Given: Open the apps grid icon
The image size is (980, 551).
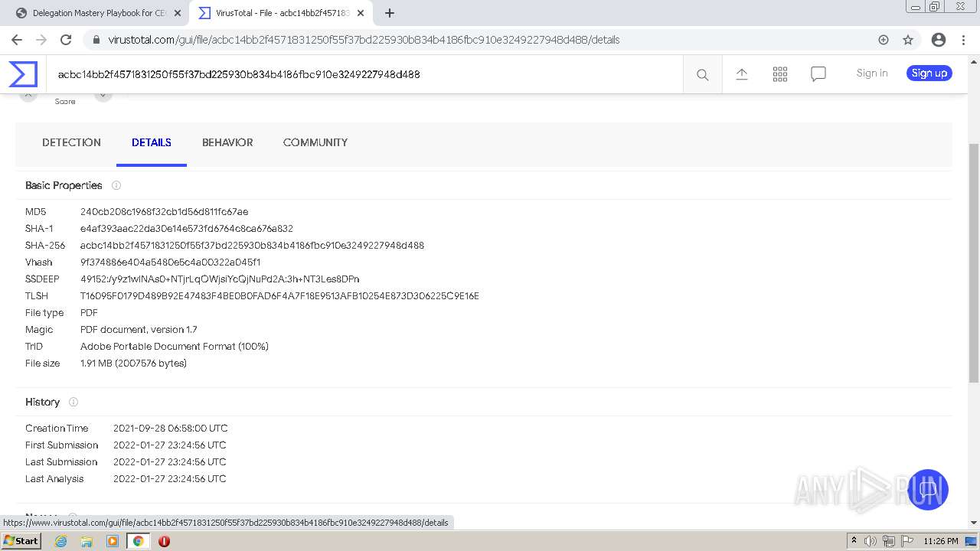Looking at the screenshot, I should click(x=780, y=74).
